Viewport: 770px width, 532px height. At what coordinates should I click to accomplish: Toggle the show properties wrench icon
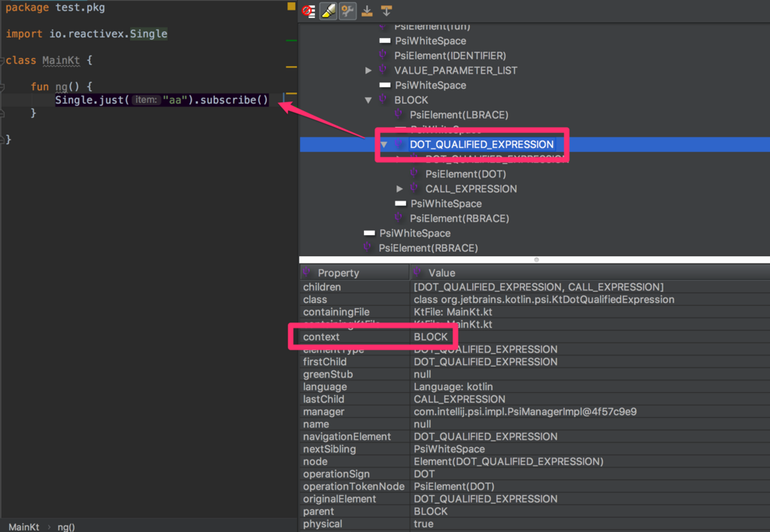(347, 11)
